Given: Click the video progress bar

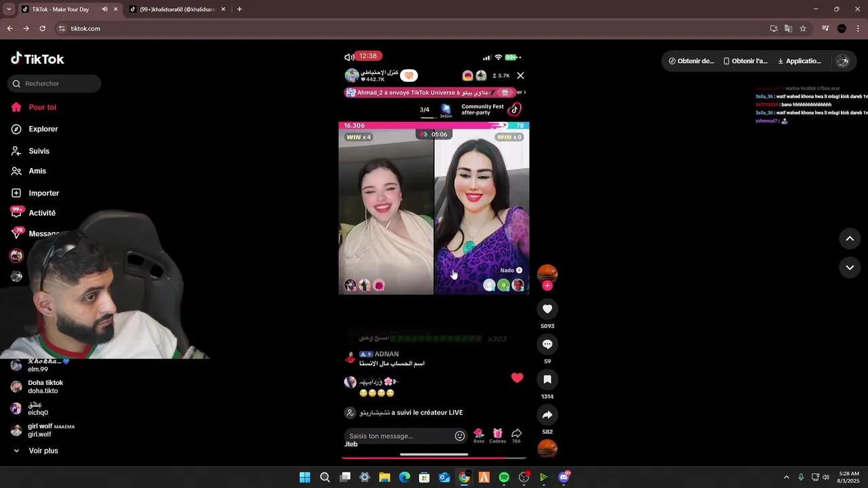Looking at the screenshot, I should 434,458.
